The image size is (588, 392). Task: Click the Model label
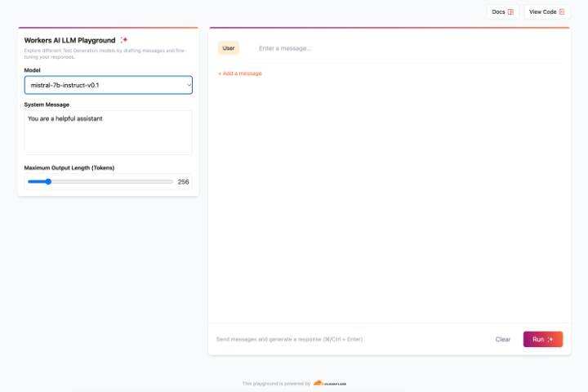(x=32, y=70)
